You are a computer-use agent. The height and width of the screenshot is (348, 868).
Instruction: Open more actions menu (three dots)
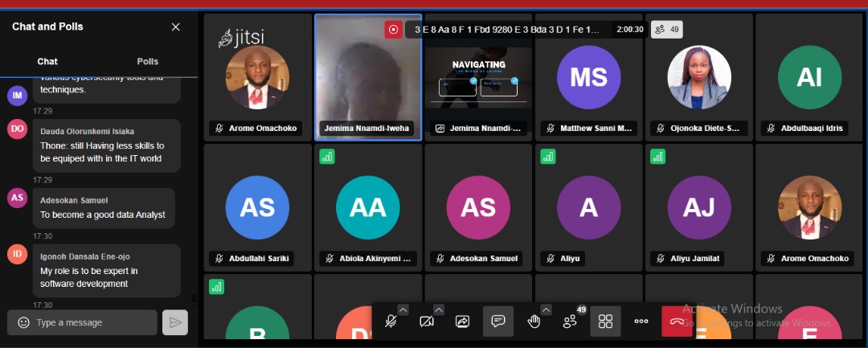click(x=641, y=321)
